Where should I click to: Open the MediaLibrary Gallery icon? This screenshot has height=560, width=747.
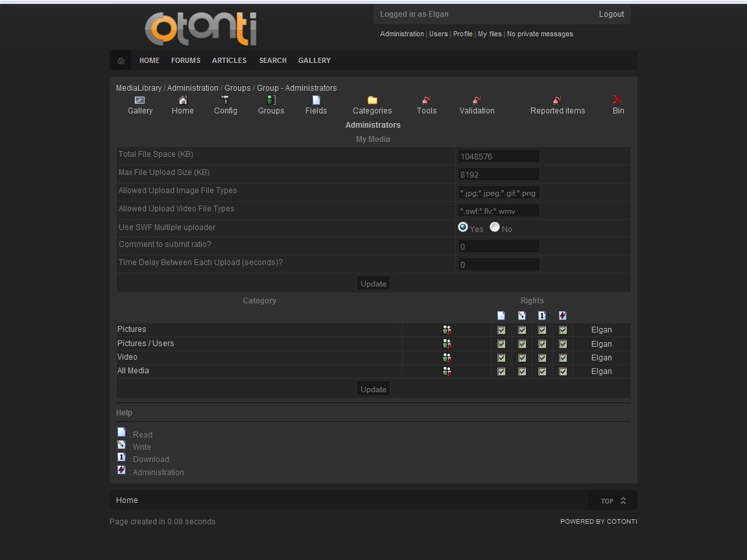click(x=139, y=100)
